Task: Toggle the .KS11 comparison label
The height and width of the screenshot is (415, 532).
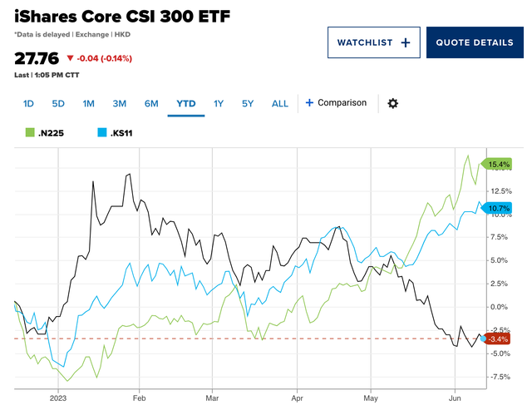Action: 121,133
